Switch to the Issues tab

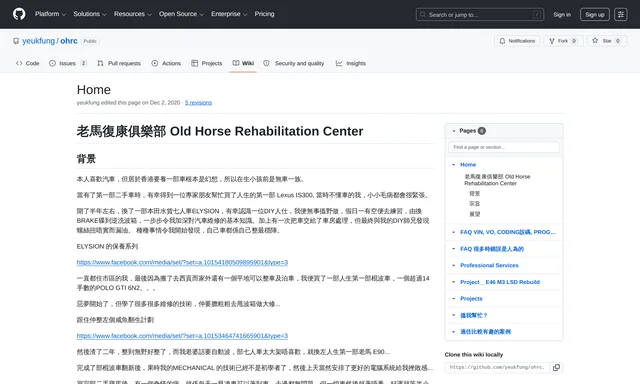pos(68,63)
